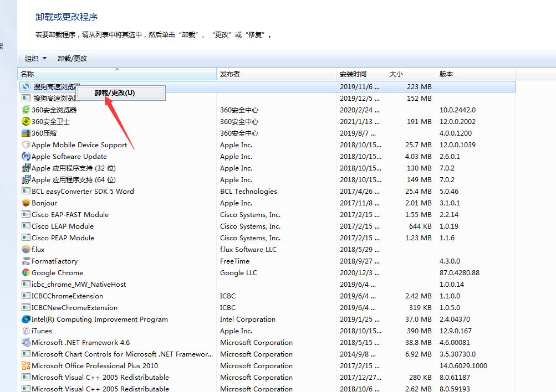Click version 10.0.2442.0
This screenshot has height=392, width=556.
pos(458,110)
